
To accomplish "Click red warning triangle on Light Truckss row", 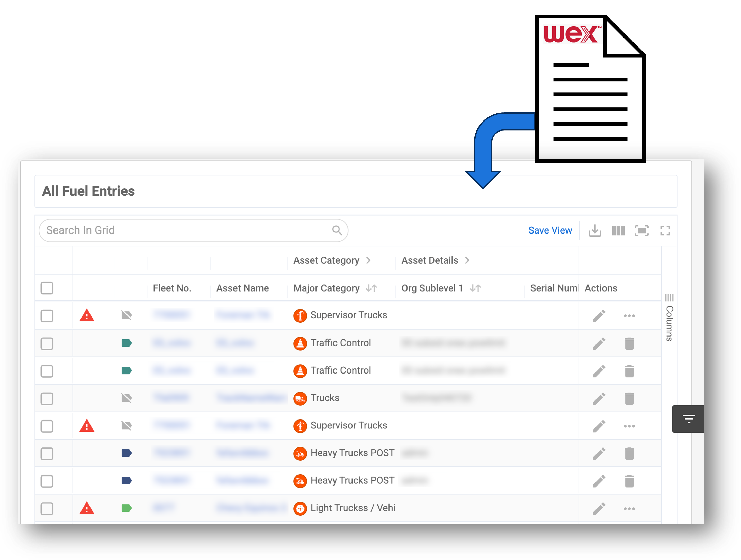I will (x=87, y=508).
